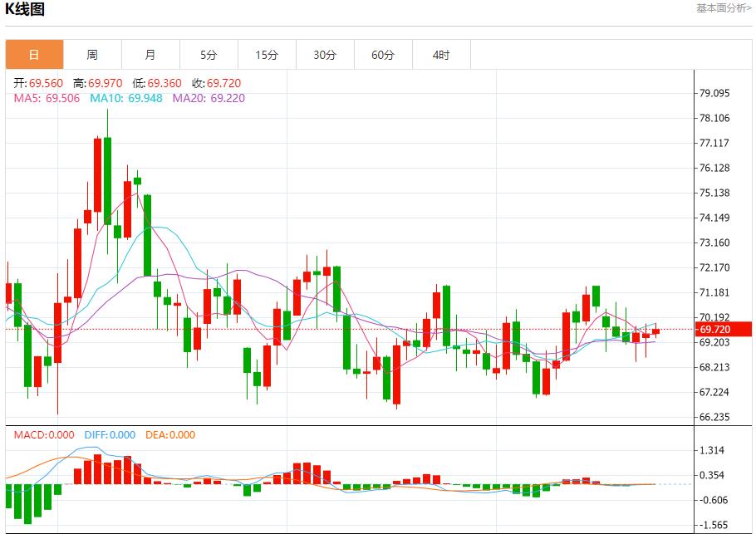Image resolution: width=756 pixels, height=534 pixels.
Task: Select the 30分 interval tab
Action: (x=325, y=55)
